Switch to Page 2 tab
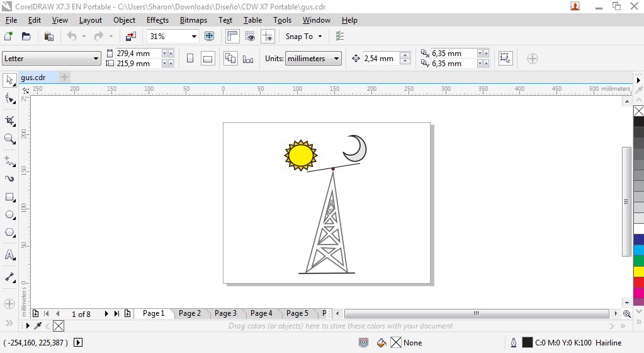The image size is (644, 353). click(189, 313)
